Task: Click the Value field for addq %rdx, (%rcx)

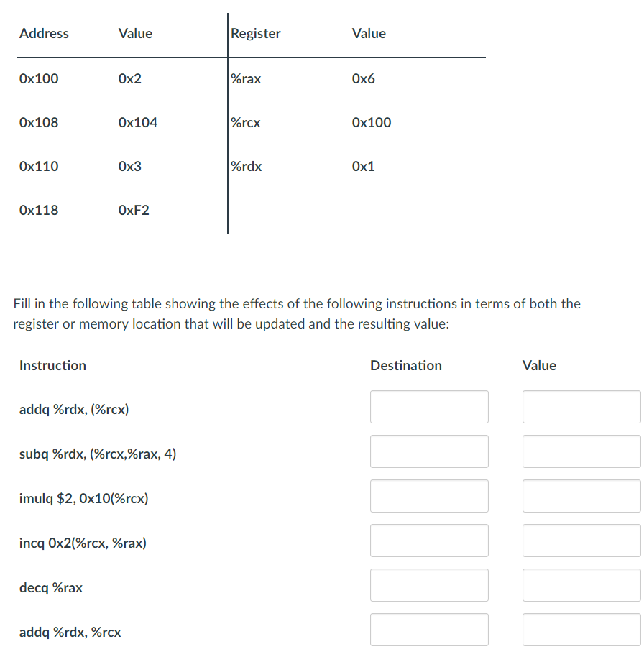Action: (x=581, y=407)
